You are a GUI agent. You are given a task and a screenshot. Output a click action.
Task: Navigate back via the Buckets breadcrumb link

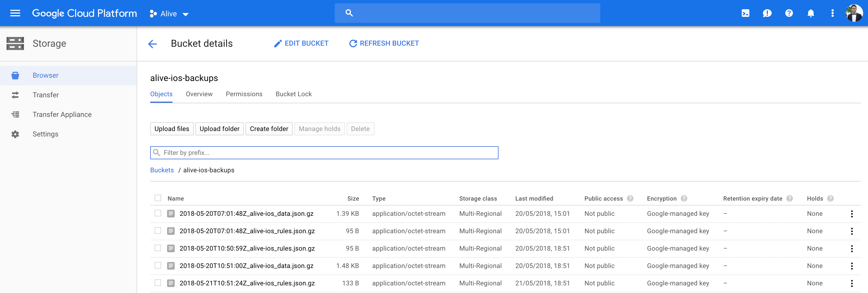coord(162,170)
